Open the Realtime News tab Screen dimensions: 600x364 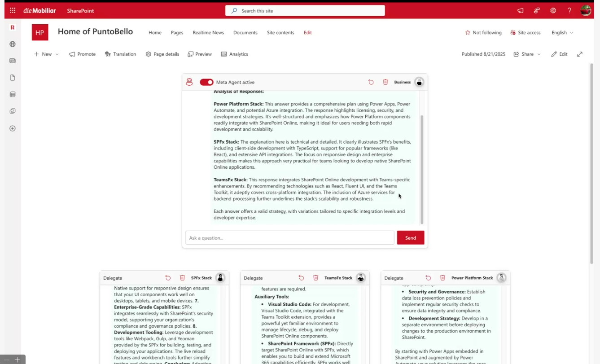[x=208, y=32]
